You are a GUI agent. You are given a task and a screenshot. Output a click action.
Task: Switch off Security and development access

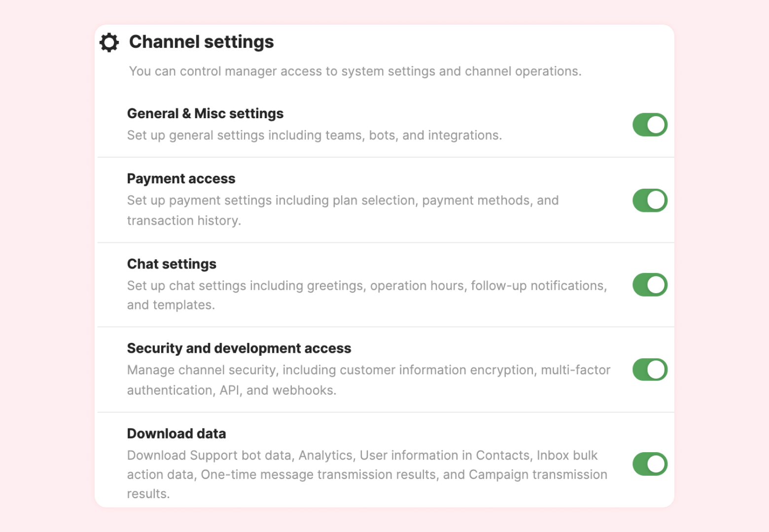point(650,369)
